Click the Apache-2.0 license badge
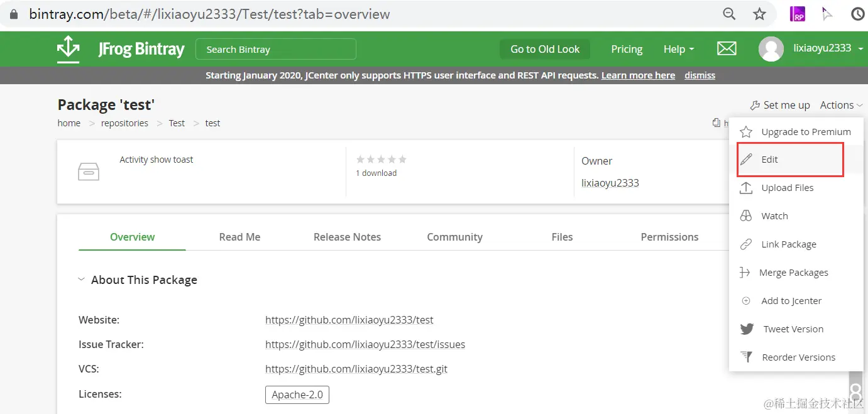 pyautogui.click(x=297, y=395)
